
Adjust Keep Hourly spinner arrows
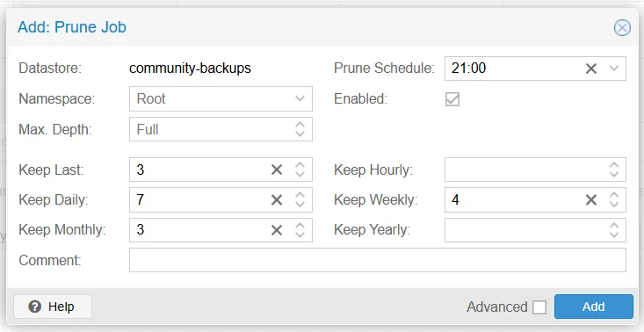[614, 170]
